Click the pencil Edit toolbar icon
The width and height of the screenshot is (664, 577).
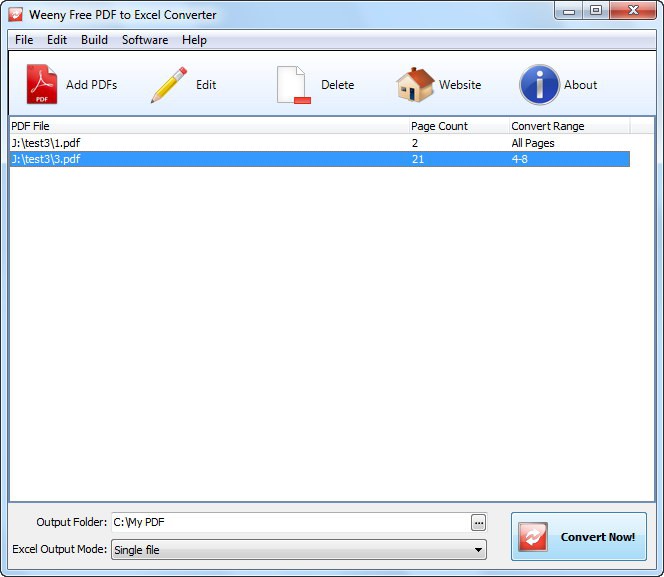click(x=169, y=84)
